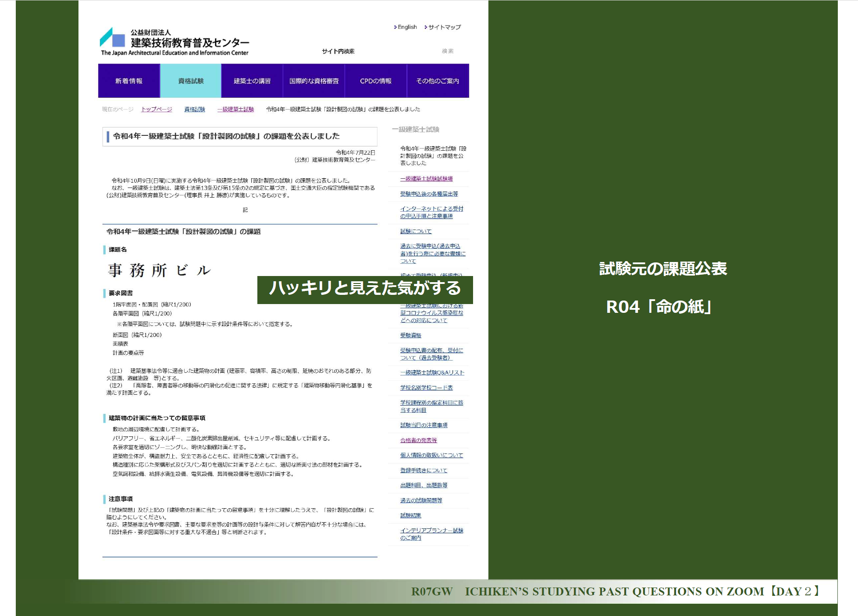Image resolution: width=858 pixels, height=616 pixels.
Task: Open 一級建築士試験試験場 sidebar link
Action: 426,179
